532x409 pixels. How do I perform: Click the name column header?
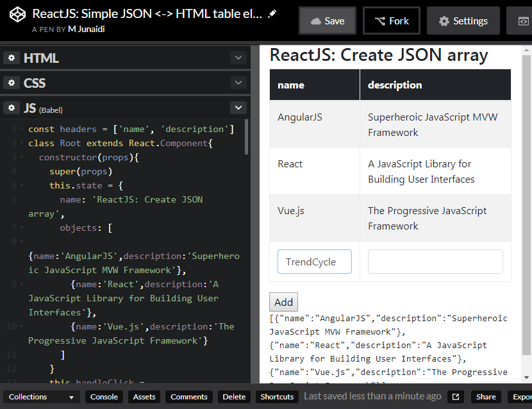(315, 85)
